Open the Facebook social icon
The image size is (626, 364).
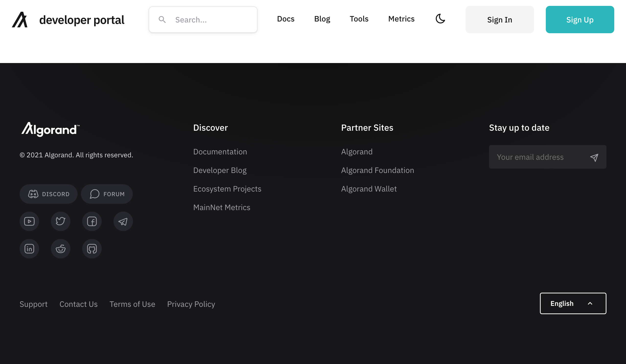(x=92, y=221)
